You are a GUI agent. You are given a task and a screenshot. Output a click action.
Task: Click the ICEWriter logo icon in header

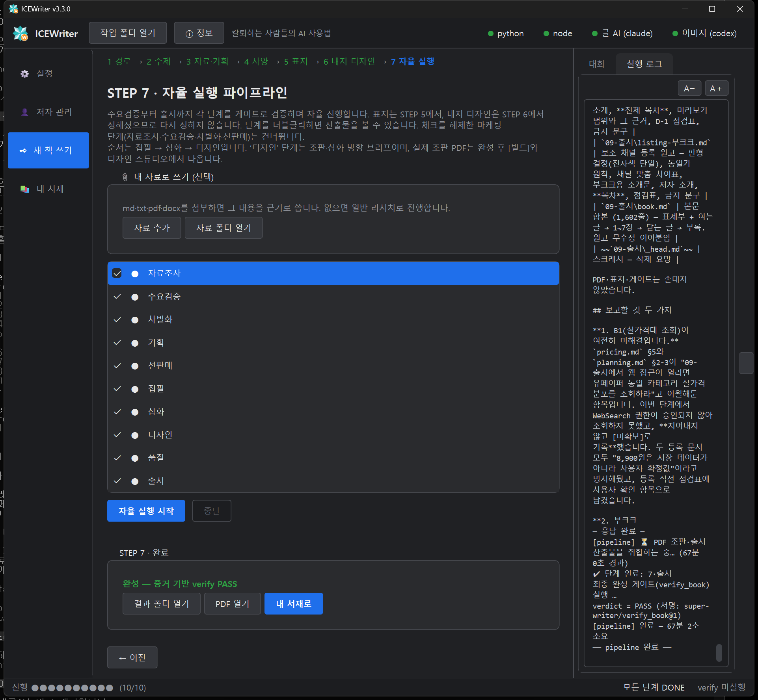pos(20,33)
